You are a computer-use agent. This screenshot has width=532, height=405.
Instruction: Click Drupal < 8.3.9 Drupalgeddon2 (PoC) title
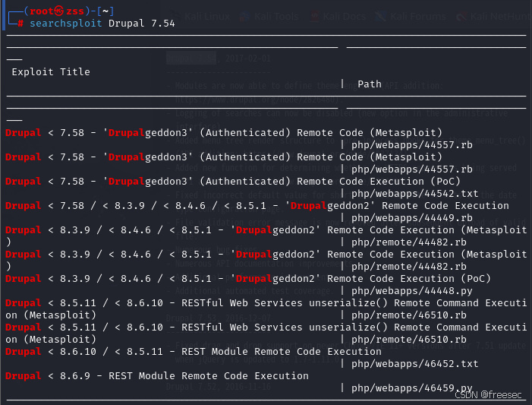pyautogui.click(x=248, y=279)
